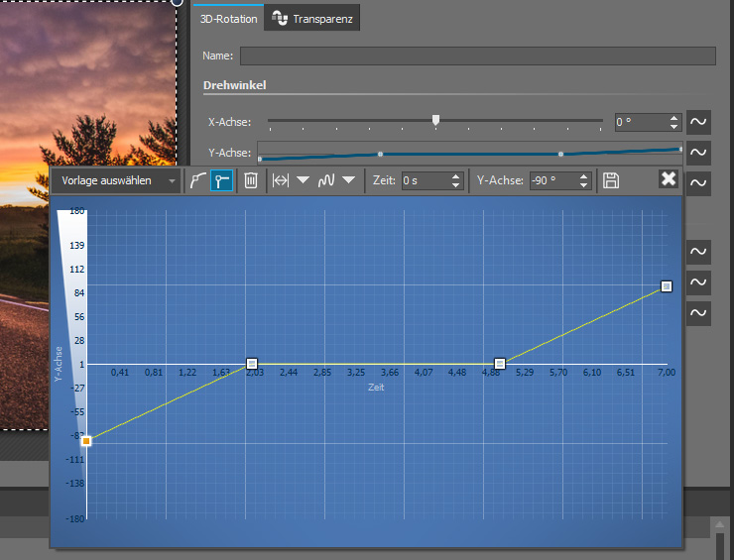Toggle the linear keyframe mode icon

[222, 180]
